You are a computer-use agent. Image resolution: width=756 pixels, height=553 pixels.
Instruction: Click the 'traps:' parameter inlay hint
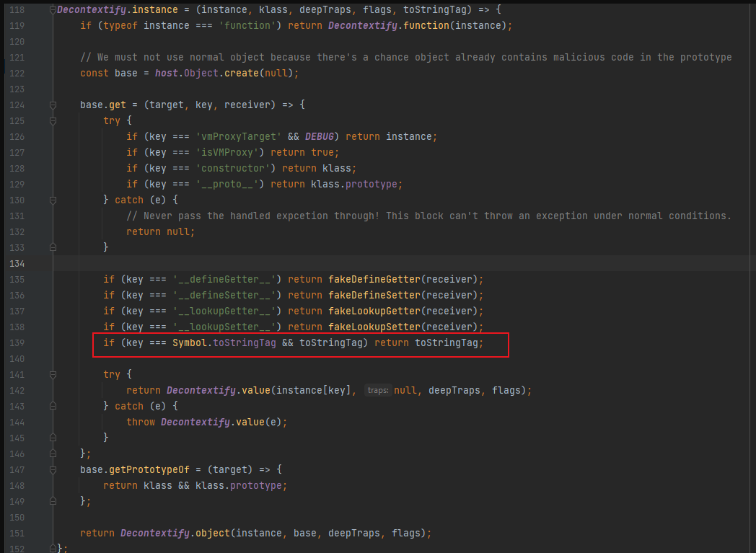pos(377,390)
